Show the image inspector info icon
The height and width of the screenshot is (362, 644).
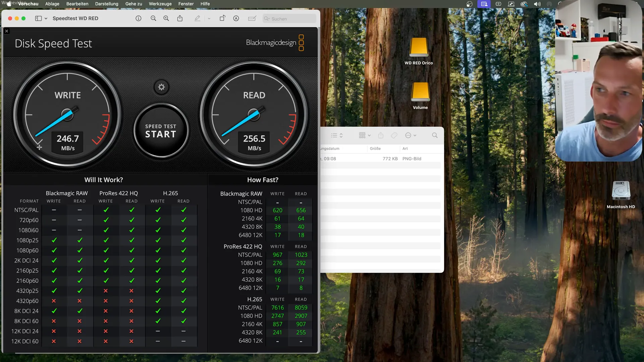click(x=139, y=18)
